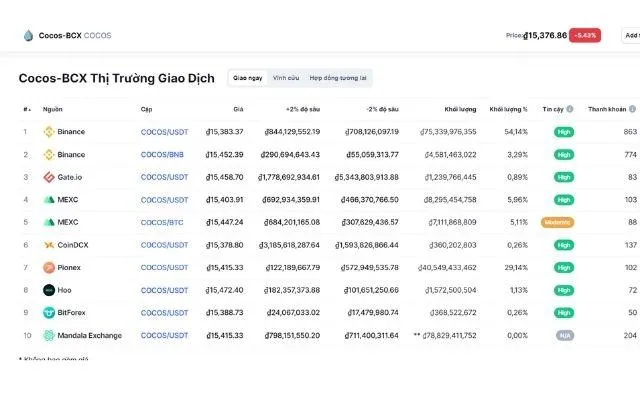Click depth value ₫5,343,803,913.88
This screenshot has width=640, height=400.
[x=367, y=177]
